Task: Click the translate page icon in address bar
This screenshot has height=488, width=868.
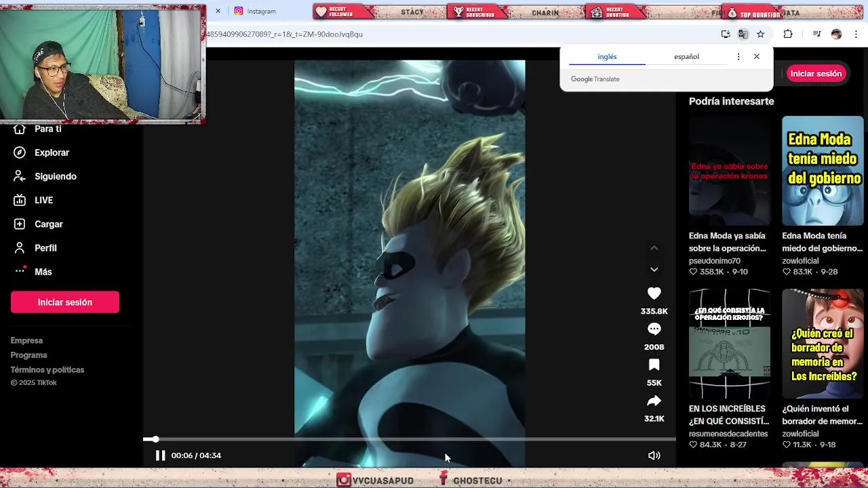Action: 743,34
